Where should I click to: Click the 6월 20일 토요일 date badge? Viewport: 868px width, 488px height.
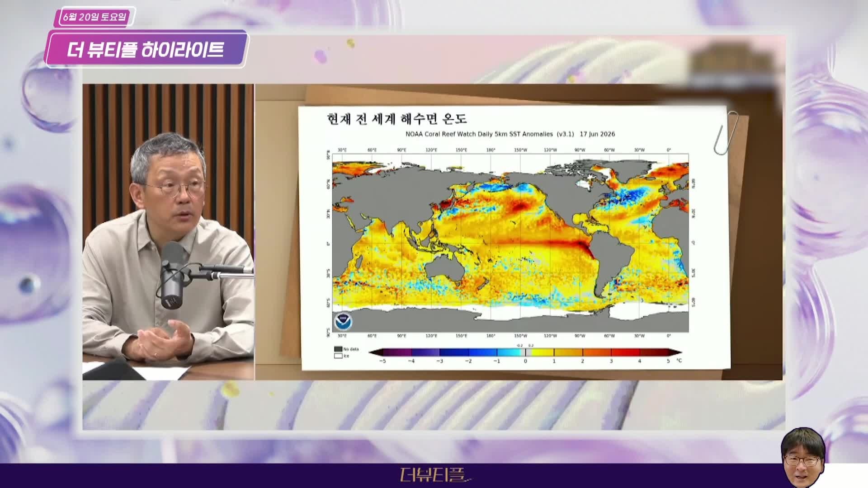[x=94, y=17]
